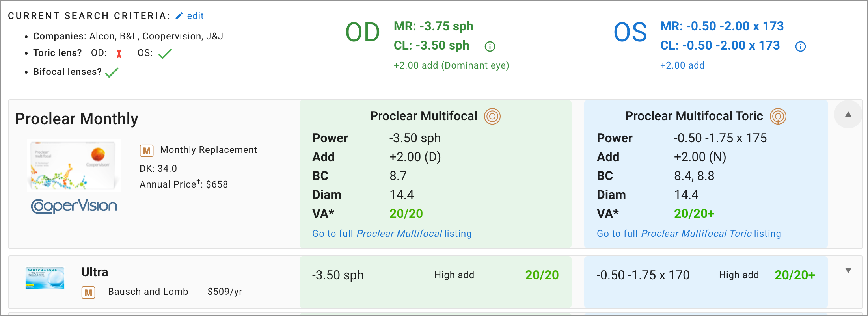Expand the Ultra lens row
868x316 pixels.
coord(848,271)
